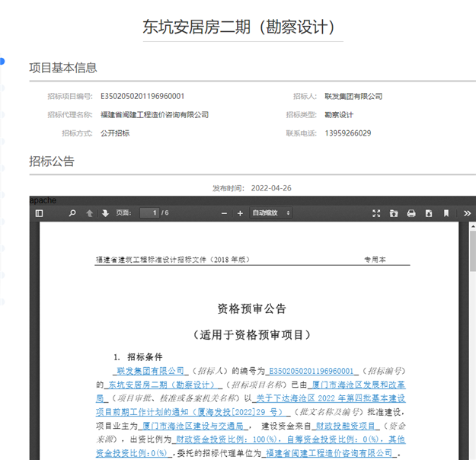Open the 自动缩放 zoom dropdown
The image size is (476, 460).
[x=271, y=212]
